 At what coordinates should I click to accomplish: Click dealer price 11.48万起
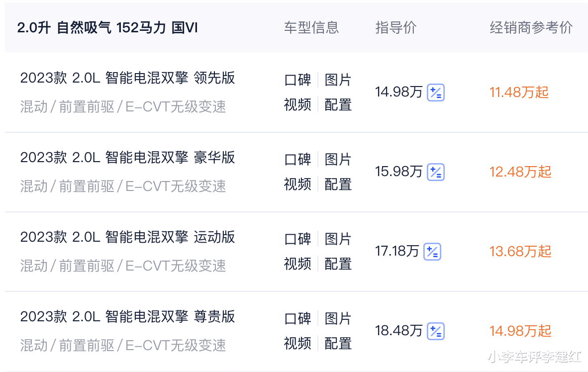(519, 92)
